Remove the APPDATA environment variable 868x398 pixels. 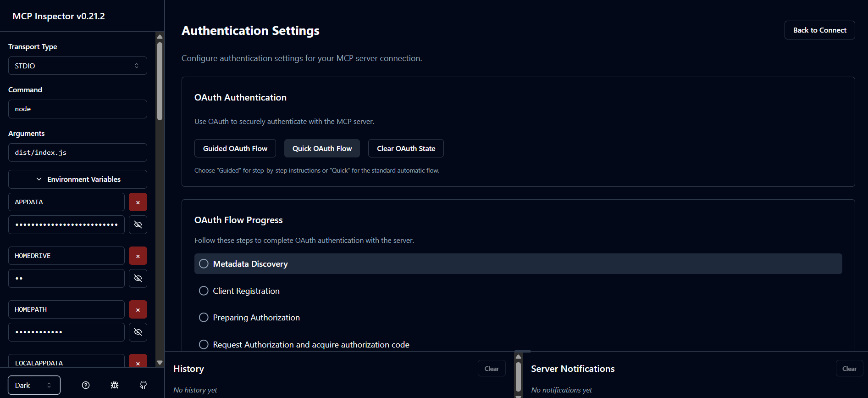138,202
